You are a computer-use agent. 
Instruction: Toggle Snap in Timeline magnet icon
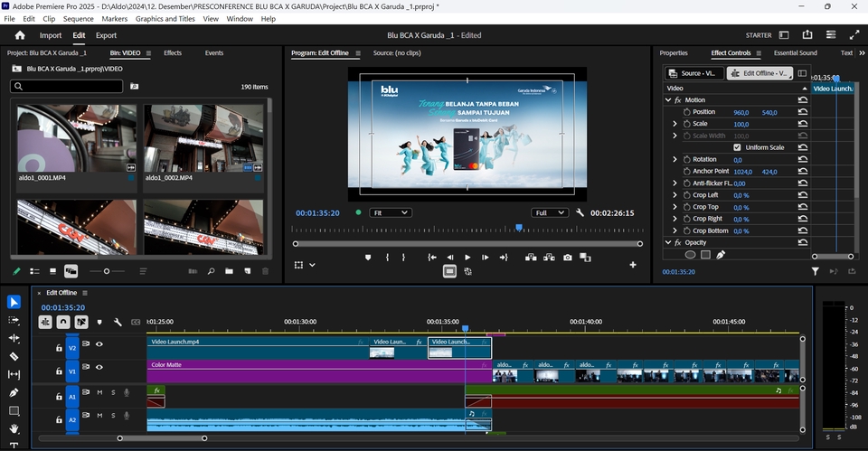[x=63, y=322]
